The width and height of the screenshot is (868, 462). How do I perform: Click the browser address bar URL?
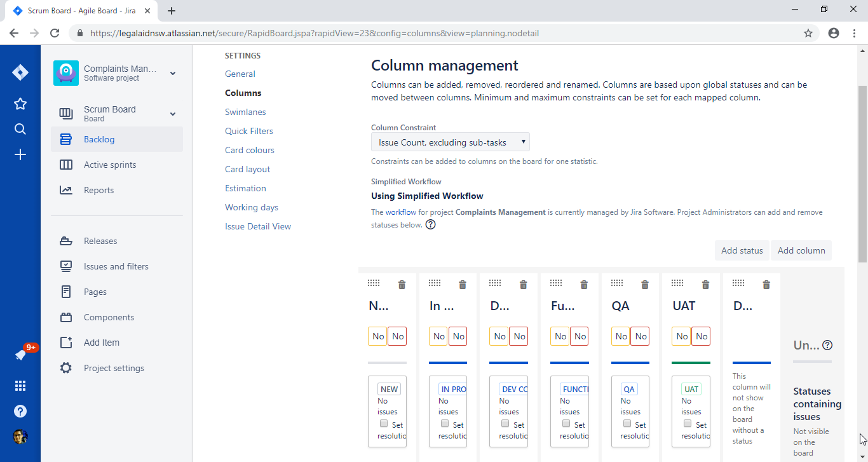(x=315, y=33)
